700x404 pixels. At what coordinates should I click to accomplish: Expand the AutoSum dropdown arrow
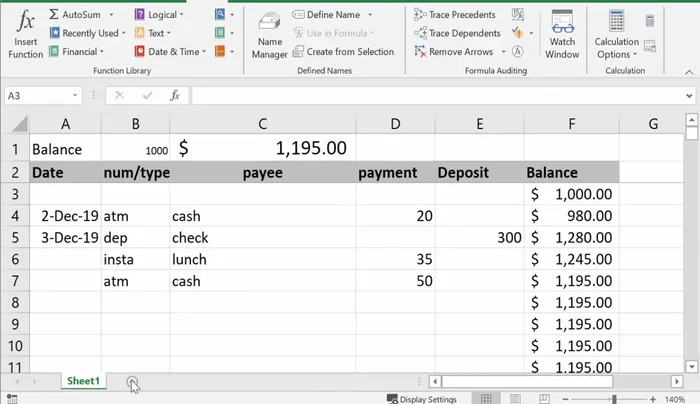109,15
